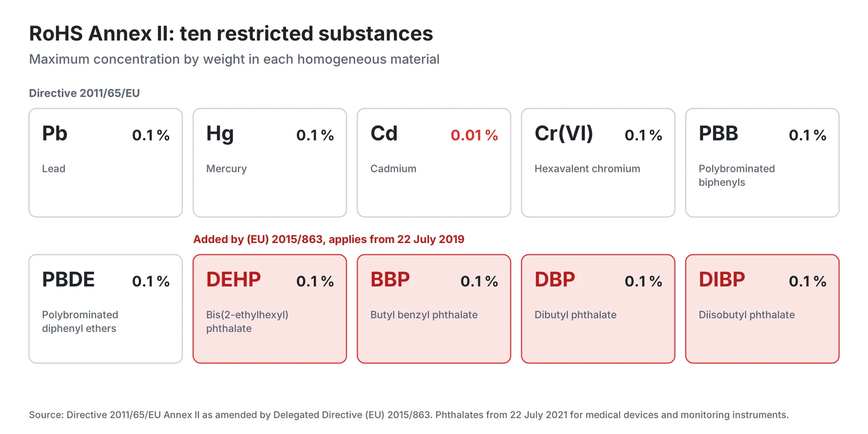Click the DIBP Diisobutyl phthalate card
Image resolution: width=868 pixels, height=434 pixels.
click(762, 309)
